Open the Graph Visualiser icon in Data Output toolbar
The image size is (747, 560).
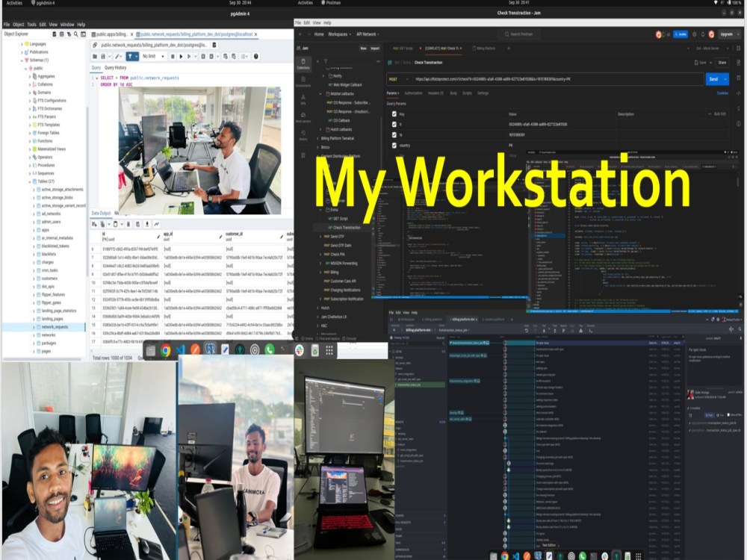click(156, 224)
